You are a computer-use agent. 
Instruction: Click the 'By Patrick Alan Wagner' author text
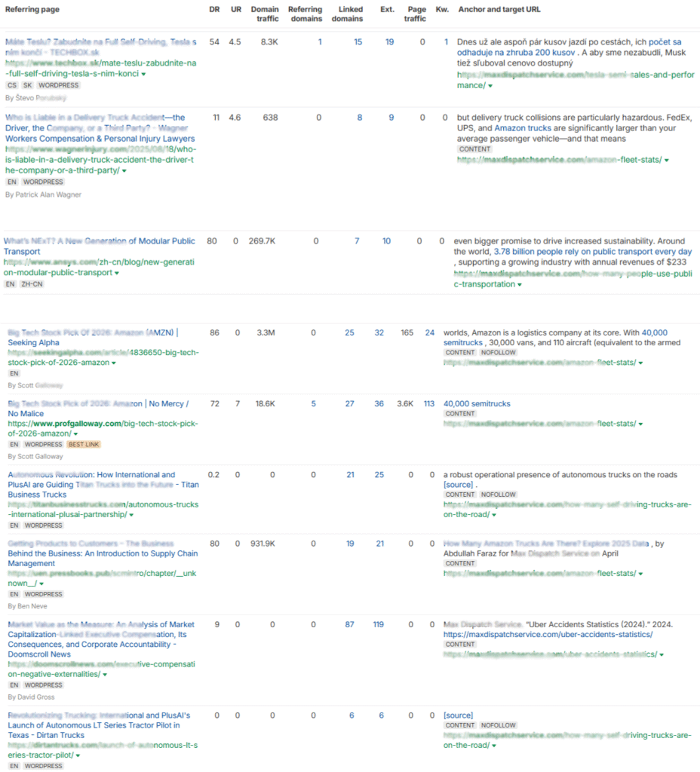pos(43,195)
